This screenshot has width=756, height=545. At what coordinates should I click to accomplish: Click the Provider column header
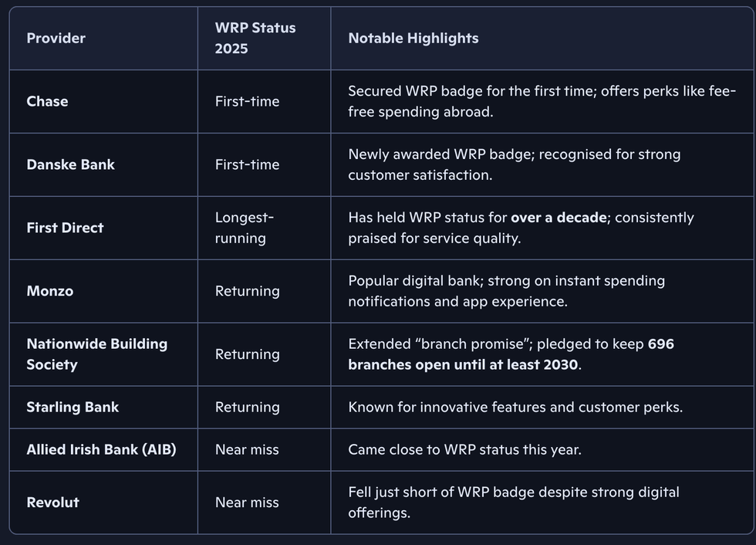coord(56,38)
